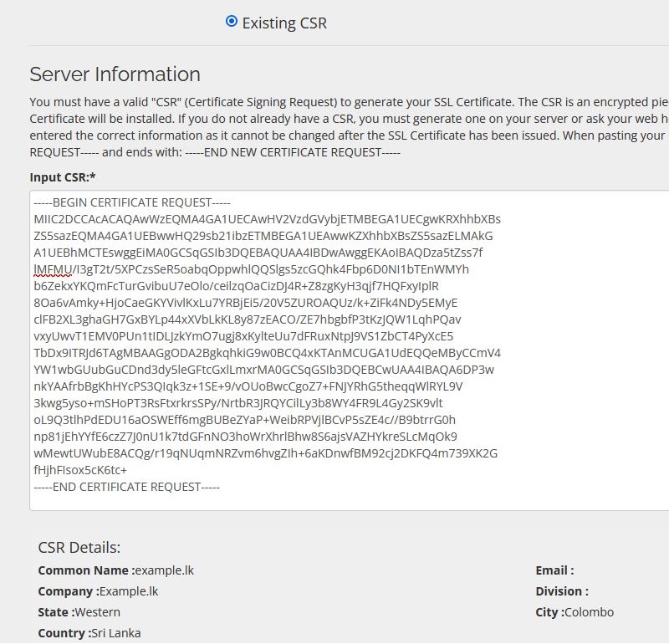Click the State value Western
The image size is (669, 644).
coord(98,612)
